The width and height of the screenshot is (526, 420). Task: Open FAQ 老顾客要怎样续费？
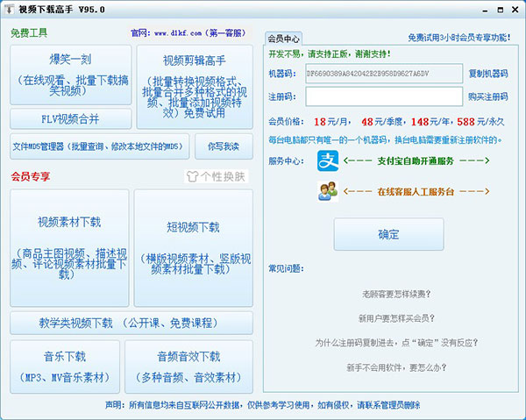[396, 295]
